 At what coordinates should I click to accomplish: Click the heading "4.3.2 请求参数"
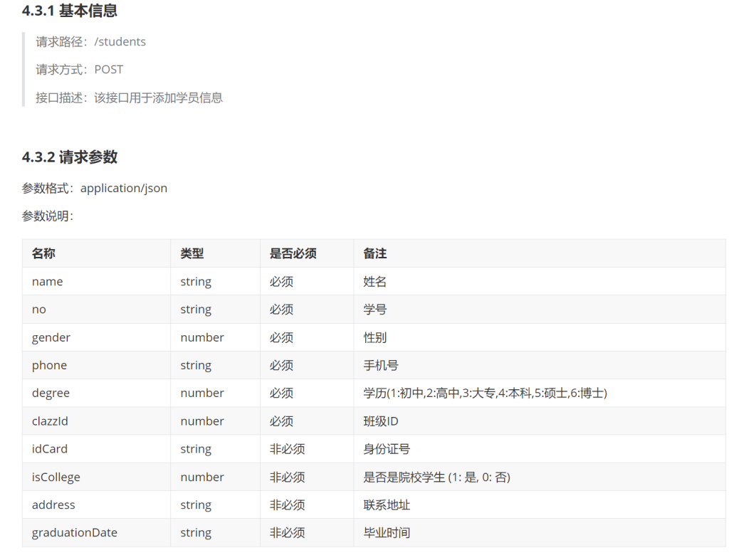click(70, 157)
